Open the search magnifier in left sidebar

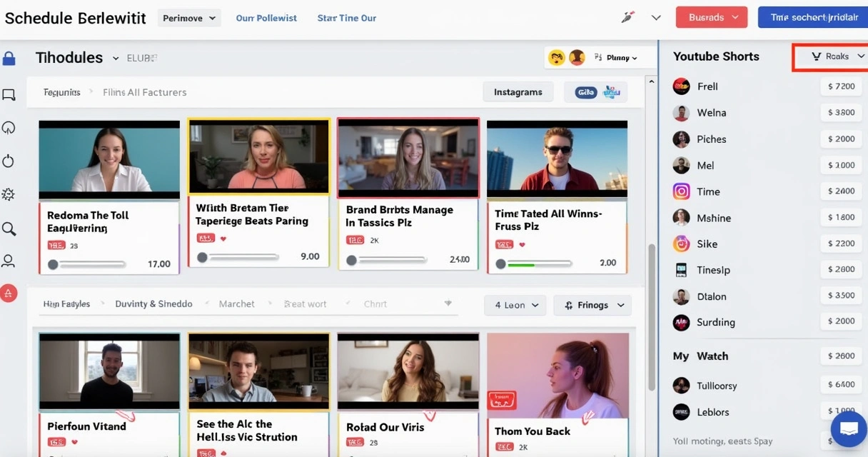click(x=9, y=228)
